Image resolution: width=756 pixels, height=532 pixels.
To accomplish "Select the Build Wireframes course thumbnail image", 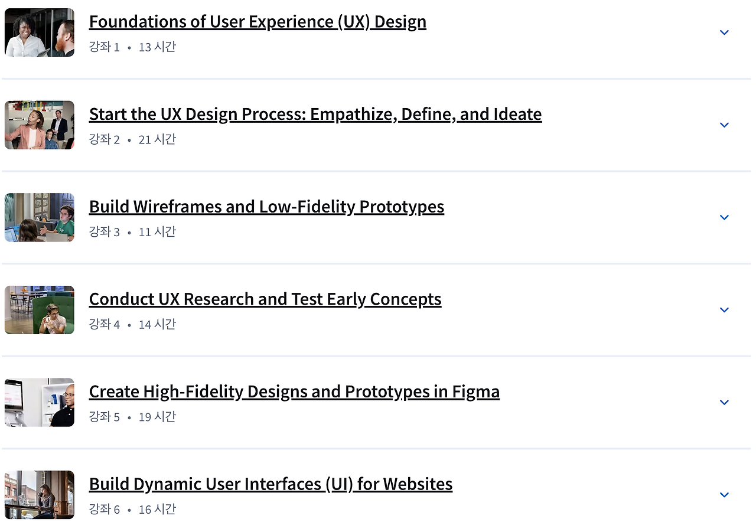I will 40,217.
